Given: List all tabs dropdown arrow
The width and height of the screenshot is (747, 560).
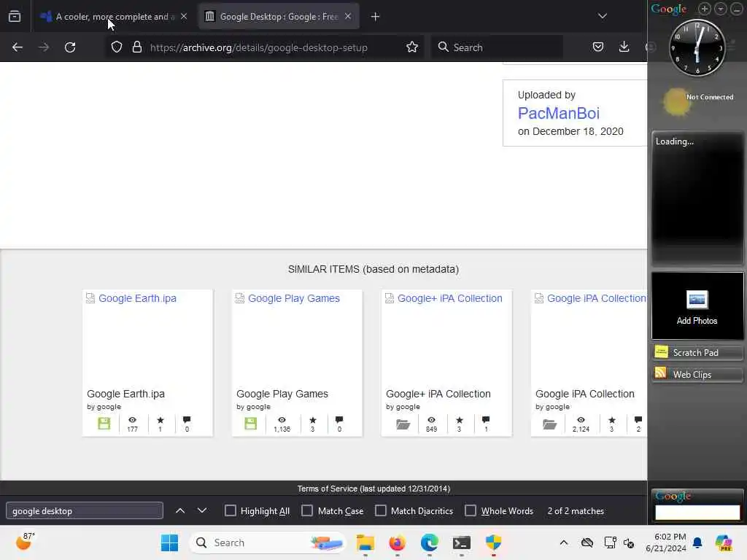Looking at the screenshot, I should (x=603, y=16).
